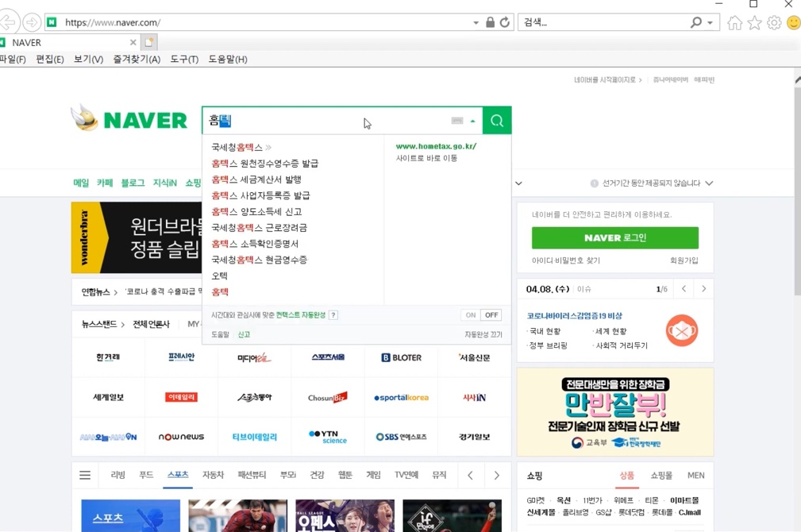801x532 pixels.
Task: Open the search provider dropdown arrow
Action: (710, 22)
